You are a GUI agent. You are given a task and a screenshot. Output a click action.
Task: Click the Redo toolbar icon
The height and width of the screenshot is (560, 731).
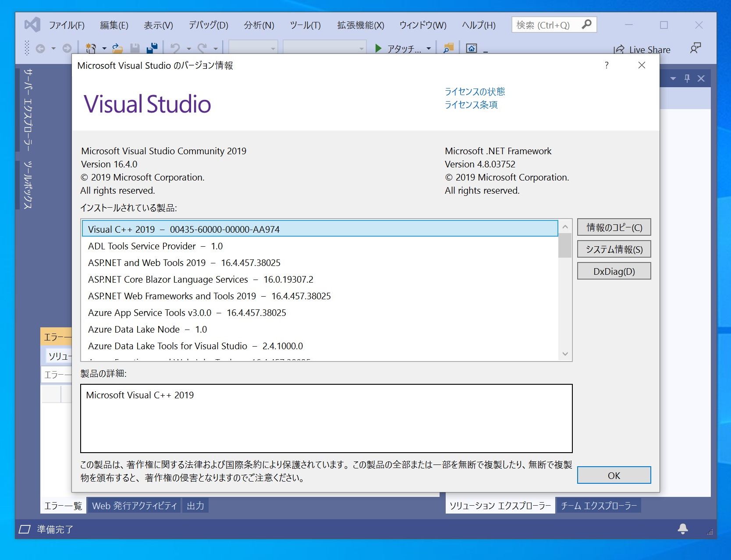pos(203,49)
